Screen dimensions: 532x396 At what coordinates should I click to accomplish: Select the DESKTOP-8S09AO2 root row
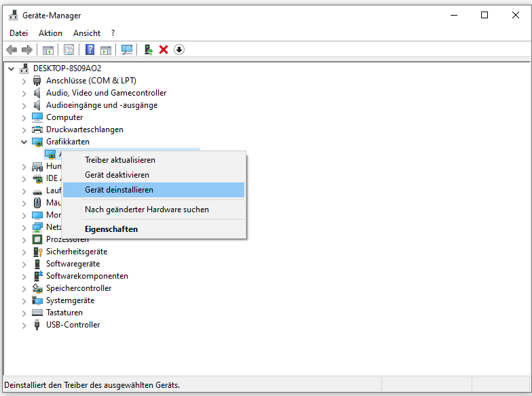coord(67,68)
